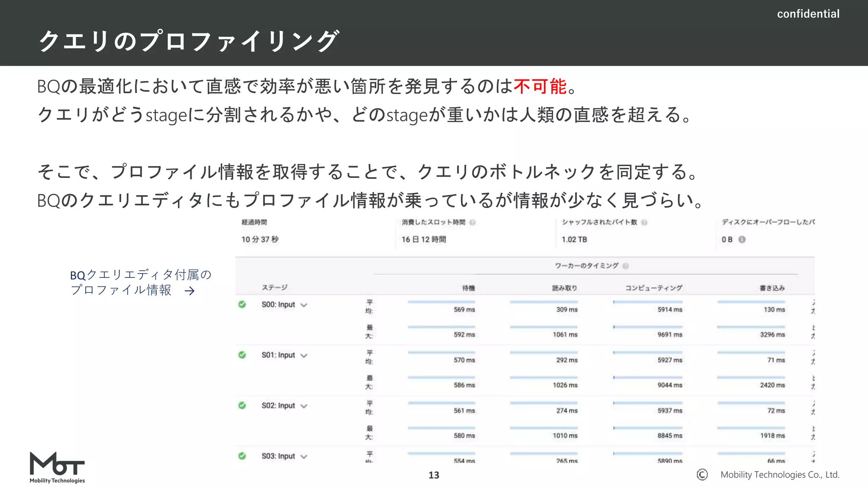Click the クエリのプロファイリング slide title

pos(189,41)
